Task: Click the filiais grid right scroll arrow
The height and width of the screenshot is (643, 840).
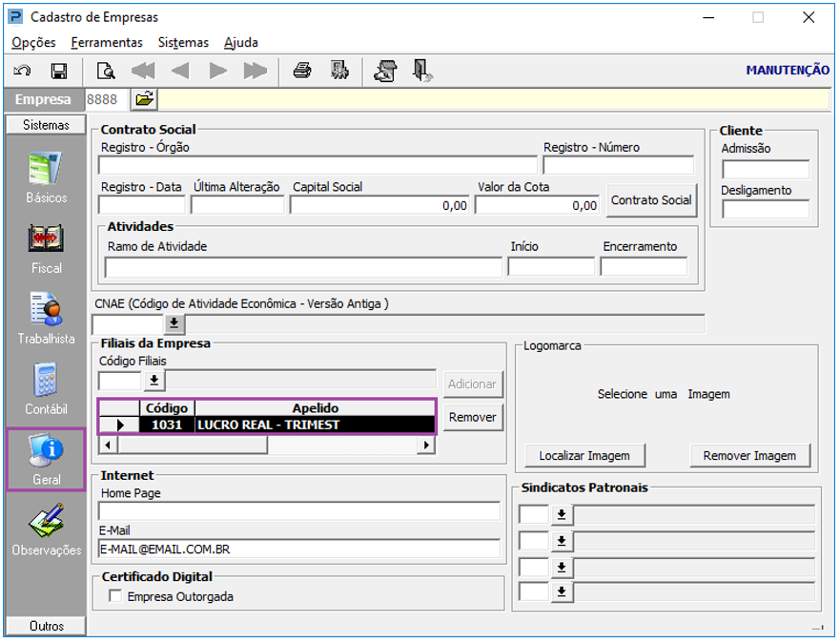Action: click(x=426, y=445)
